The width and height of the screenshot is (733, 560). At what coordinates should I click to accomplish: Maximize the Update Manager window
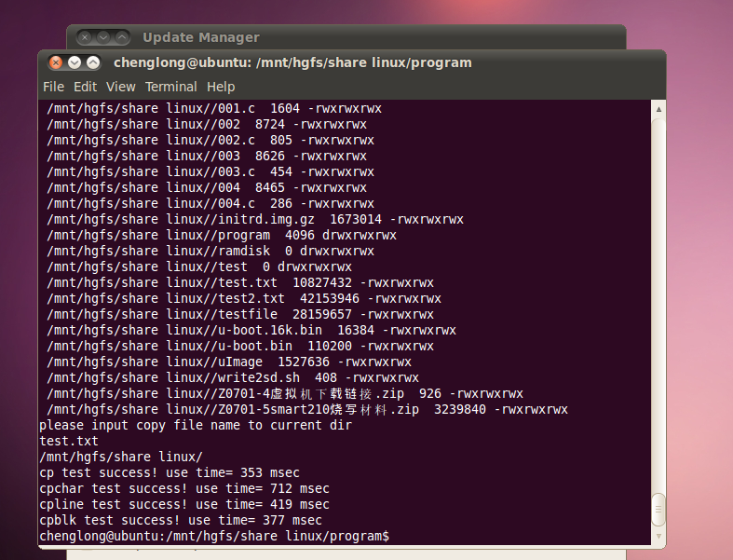coord(122,37)
